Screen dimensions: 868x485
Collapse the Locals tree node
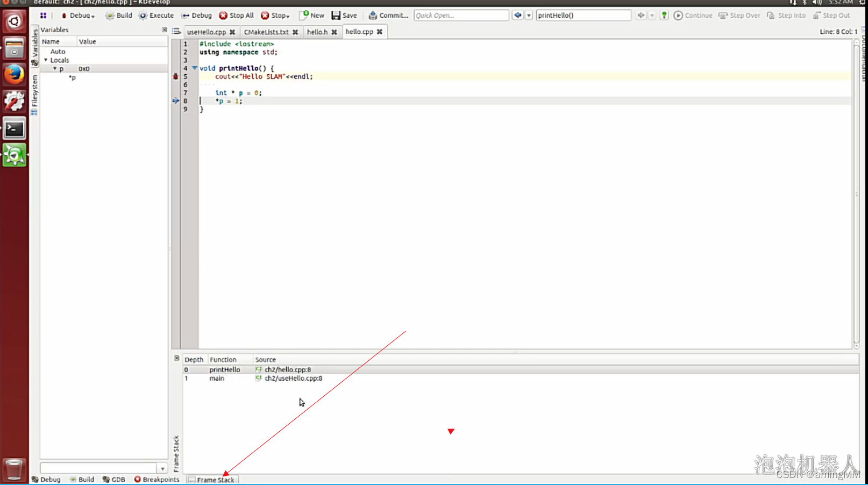pyautogui.click(x=46, y=60)
